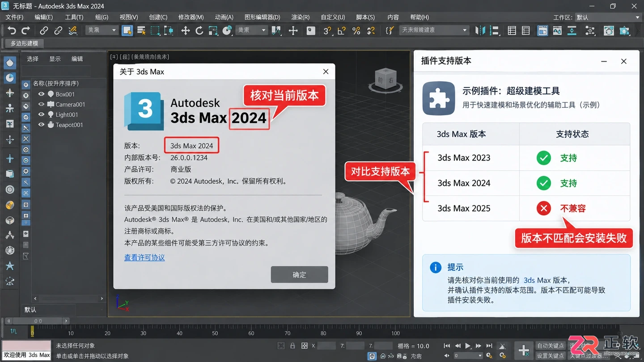Activate the Select Object tool

127,30
